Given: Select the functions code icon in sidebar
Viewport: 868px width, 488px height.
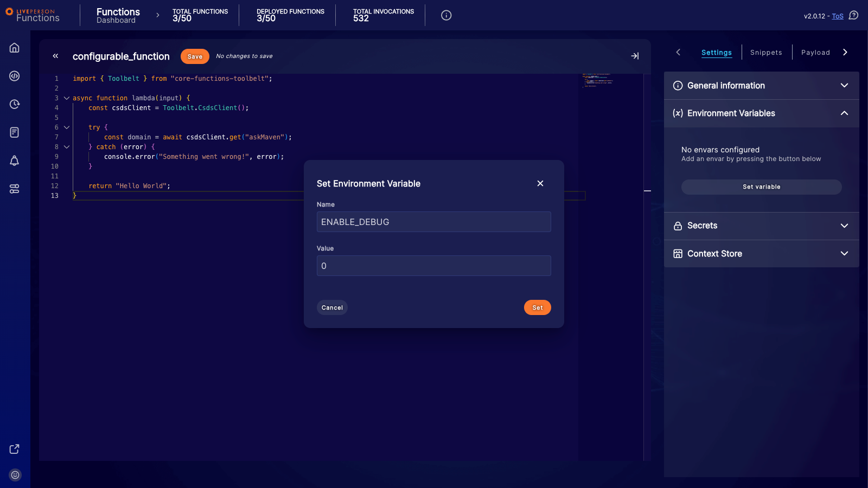Looking at the screenshot, I should click(x=14, y=76).
